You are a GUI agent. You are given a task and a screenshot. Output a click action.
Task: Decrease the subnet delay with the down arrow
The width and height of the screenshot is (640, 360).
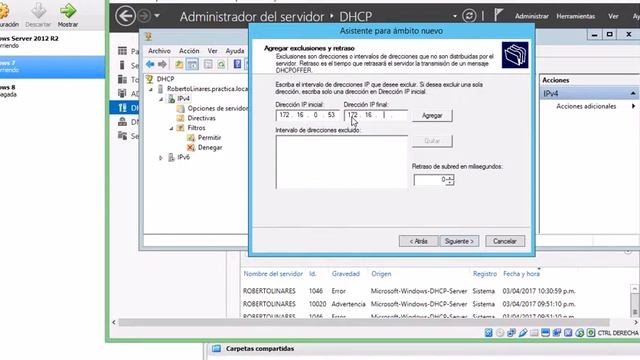pos(449,182)
